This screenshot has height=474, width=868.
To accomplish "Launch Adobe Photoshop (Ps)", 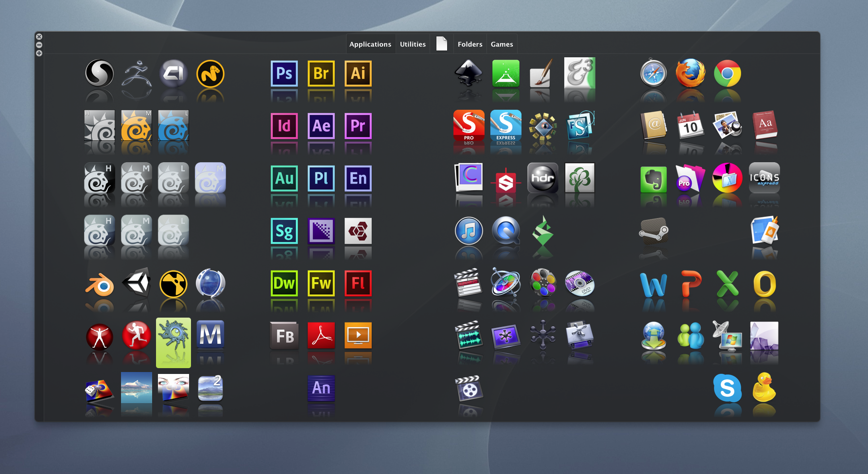I will pos(284,73).
